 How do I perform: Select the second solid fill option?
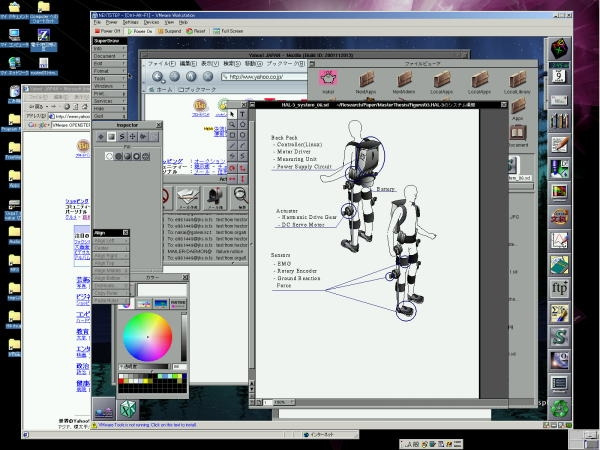(x=118, y=156)
